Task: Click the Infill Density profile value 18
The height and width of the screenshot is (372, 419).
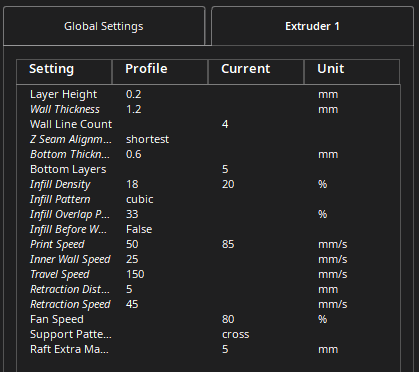Action: point(132,184)
